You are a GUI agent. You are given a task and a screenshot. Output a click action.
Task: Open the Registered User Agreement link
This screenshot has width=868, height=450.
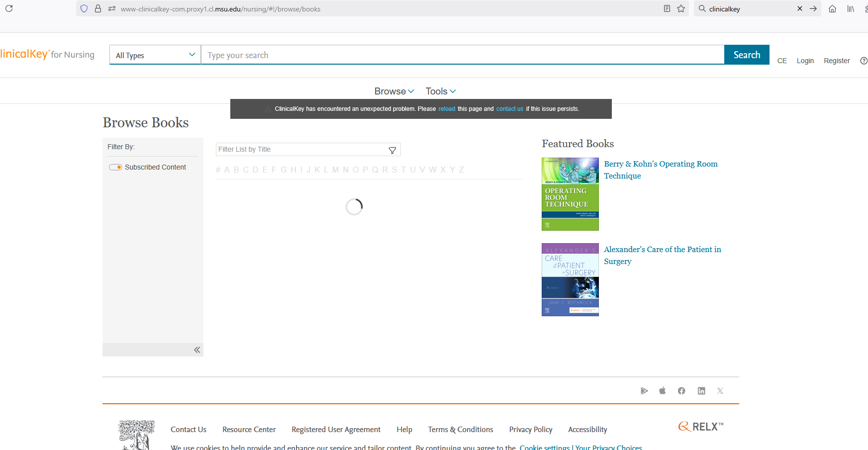[336, 429]
